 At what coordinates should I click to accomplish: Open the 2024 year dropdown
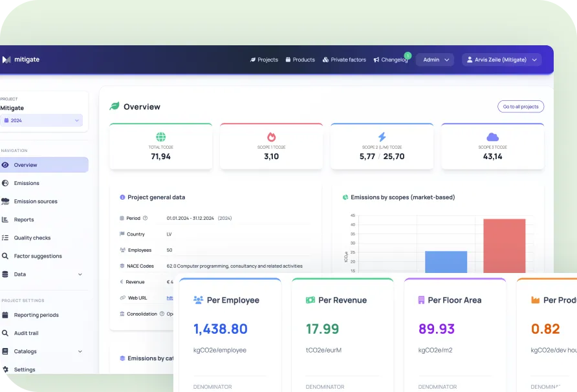coord(41,120)
